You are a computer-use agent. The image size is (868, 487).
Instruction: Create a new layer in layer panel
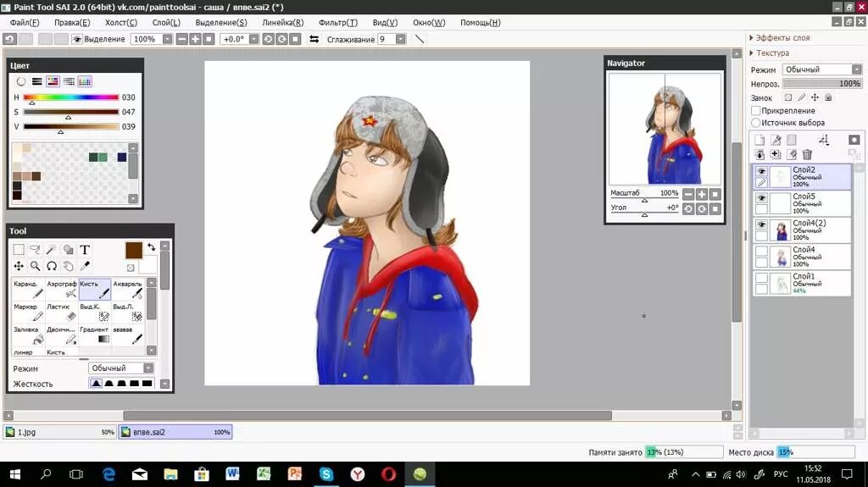[x=759, y=140]
